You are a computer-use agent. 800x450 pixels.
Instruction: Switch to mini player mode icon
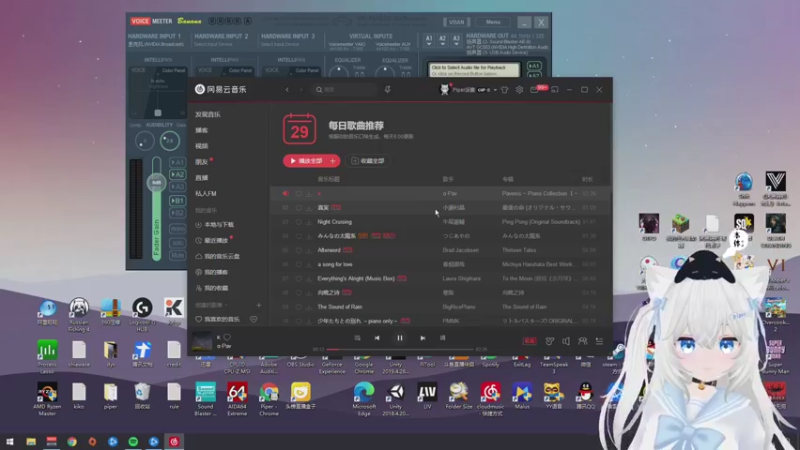click(555, 89)
